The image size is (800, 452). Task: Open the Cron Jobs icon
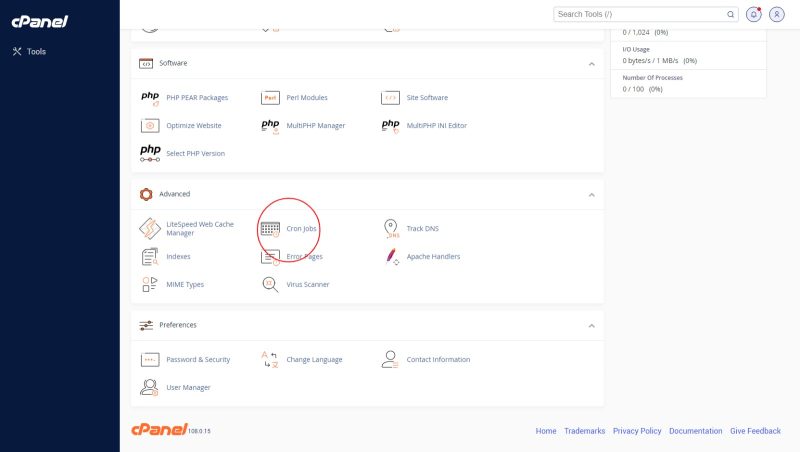(x=270, y=228)
